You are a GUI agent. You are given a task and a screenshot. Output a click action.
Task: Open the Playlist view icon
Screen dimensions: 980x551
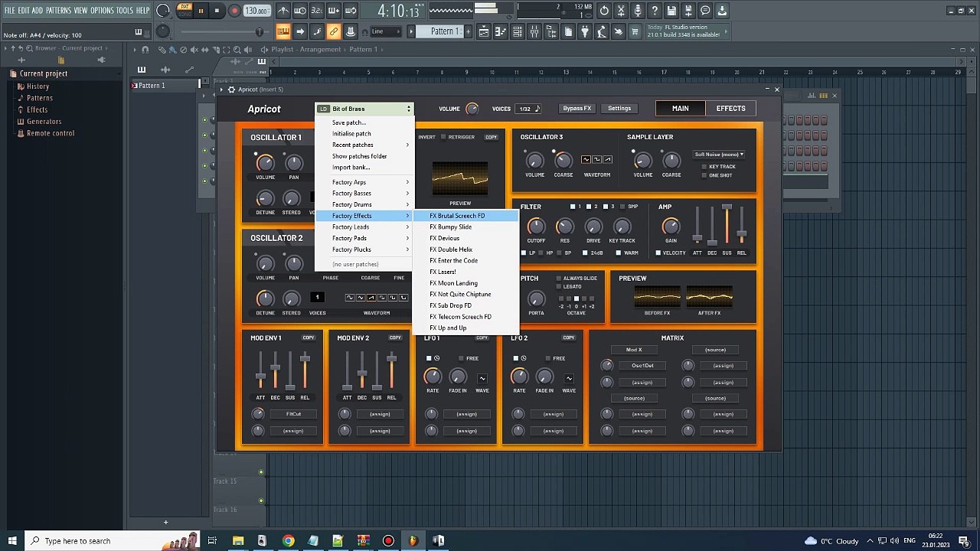[x=484, y=31]
